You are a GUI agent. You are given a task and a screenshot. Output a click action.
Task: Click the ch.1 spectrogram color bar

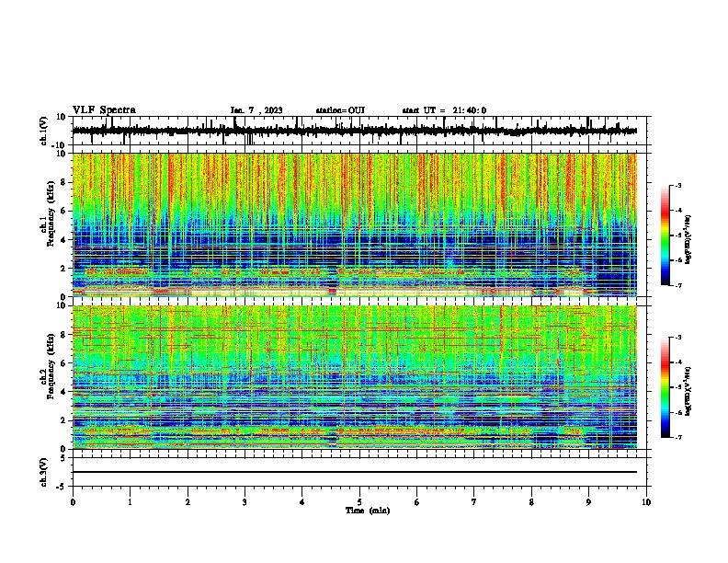click(665, 236)
